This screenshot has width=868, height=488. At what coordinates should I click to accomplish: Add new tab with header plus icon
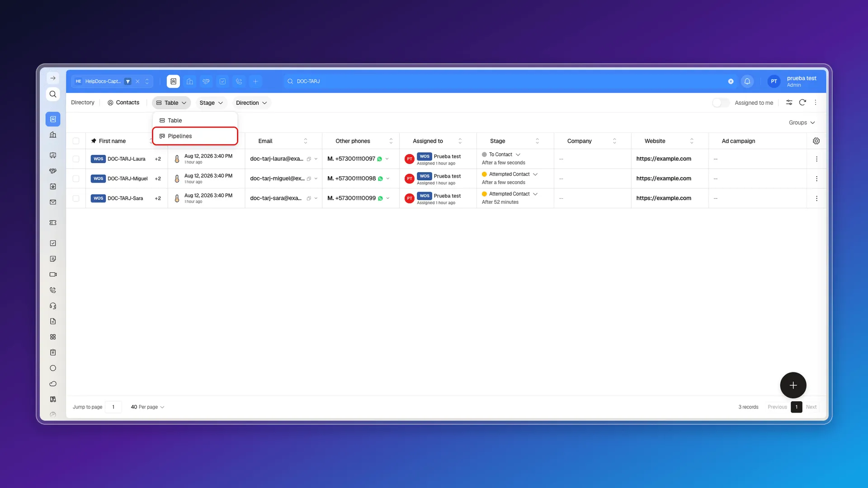pos(255,81)
